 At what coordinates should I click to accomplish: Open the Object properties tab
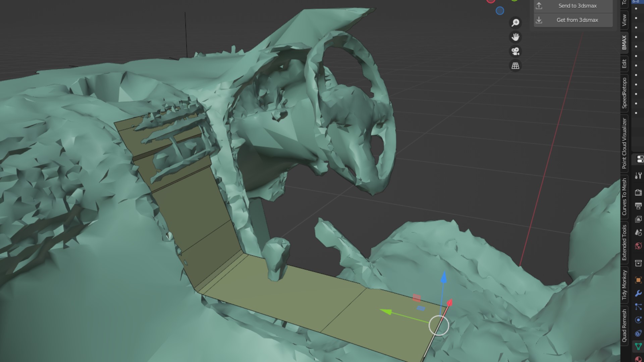(638, 280)
